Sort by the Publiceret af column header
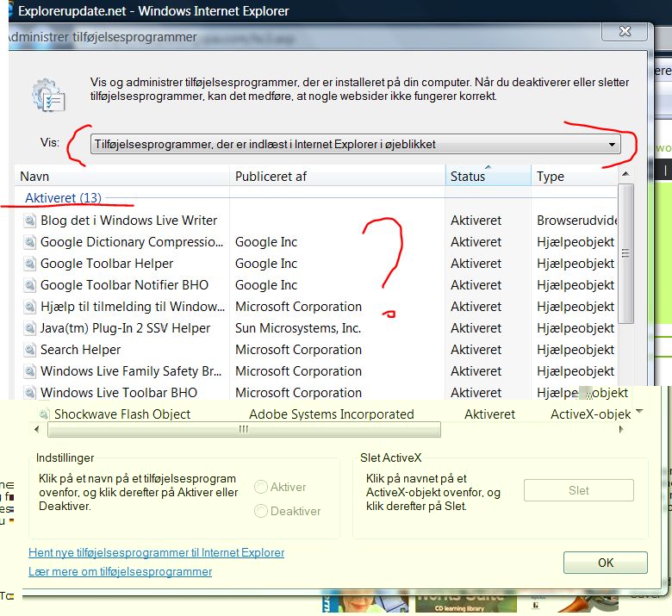The image size is (672, 616). point(337,176)
